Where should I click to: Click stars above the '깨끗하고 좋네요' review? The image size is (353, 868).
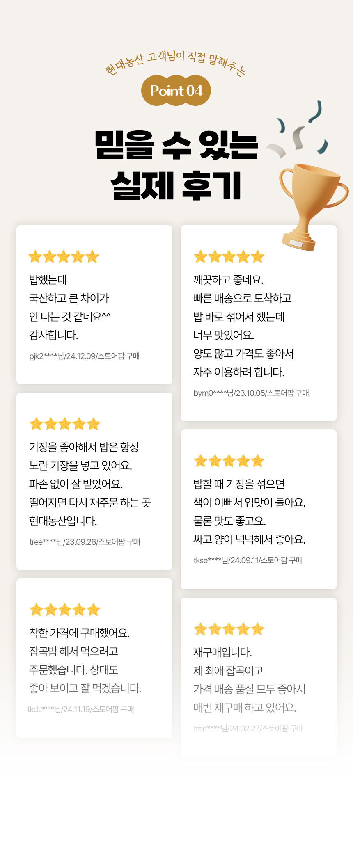(x=229, y=257)
